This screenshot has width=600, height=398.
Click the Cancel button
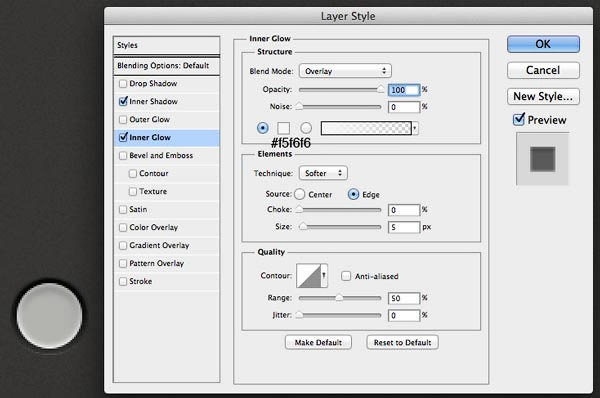[x=543, y=70]
